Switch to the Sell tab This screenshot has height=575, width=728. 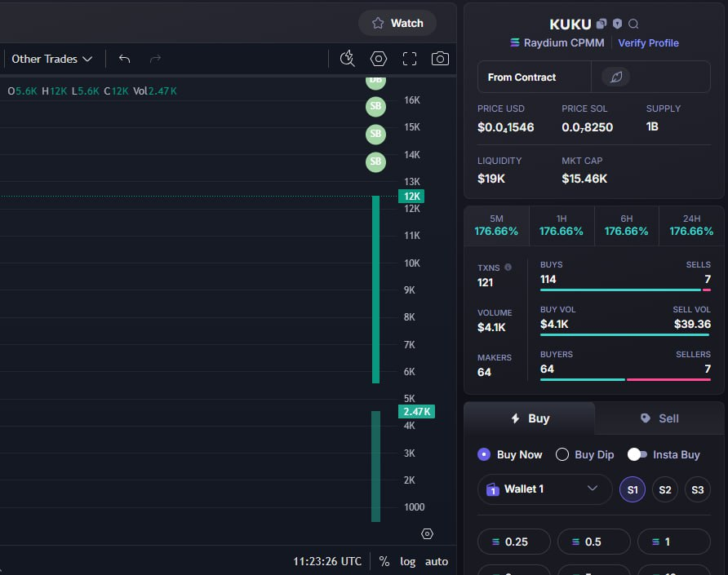[x=659, y=418]
